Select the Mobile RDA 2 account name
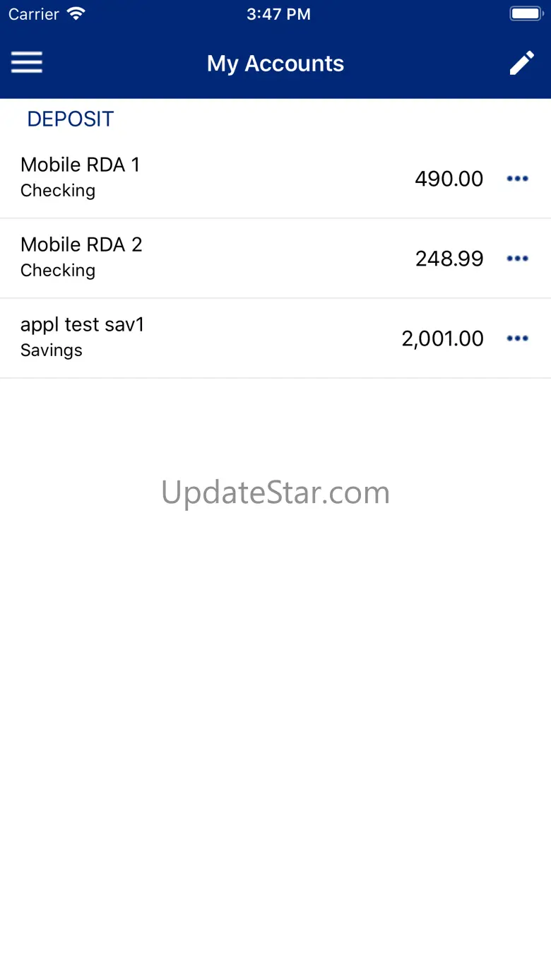This screenshot has width=551, height=980. pos(81,244)
